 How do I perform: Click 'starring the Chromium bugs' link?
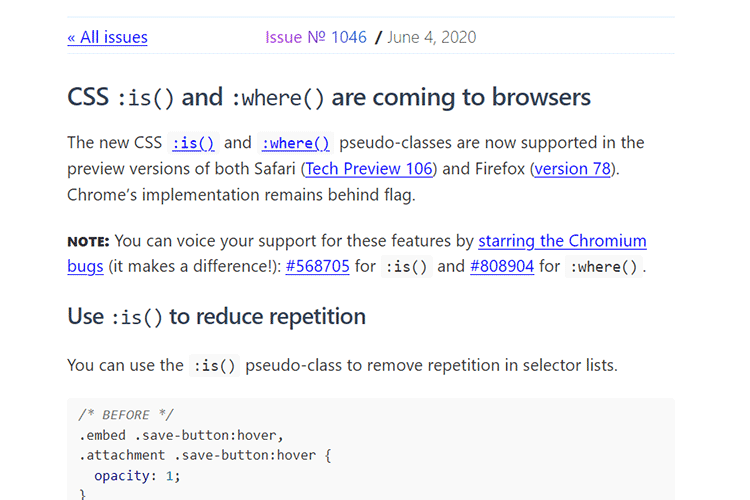[562, 241]
